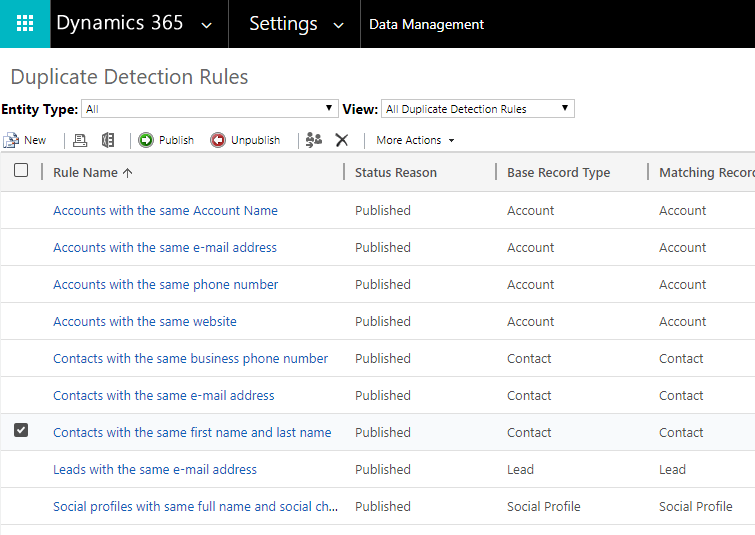Open Leads with the same e-mail address rule

tap(155, 469)
